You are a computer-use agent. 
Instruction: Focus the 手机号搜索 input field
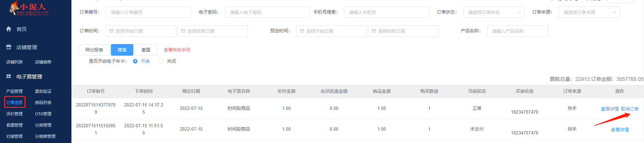386,12
